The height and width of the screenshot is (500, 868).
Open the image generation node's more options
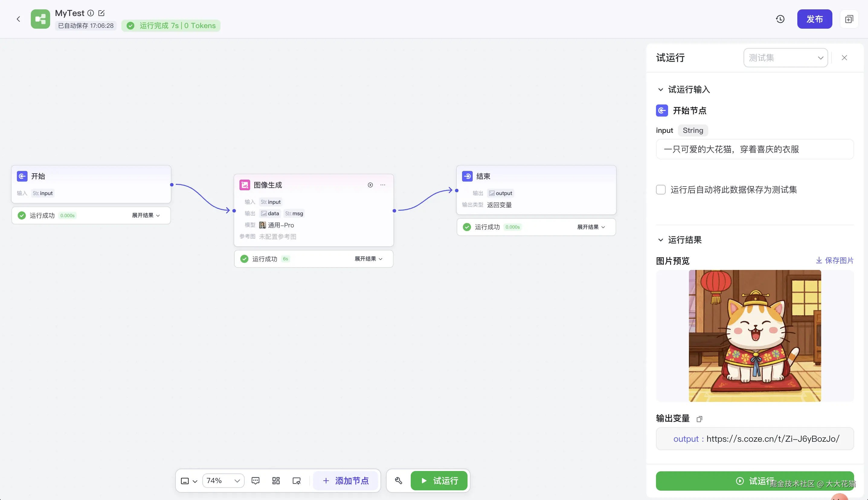pos(383,185)
